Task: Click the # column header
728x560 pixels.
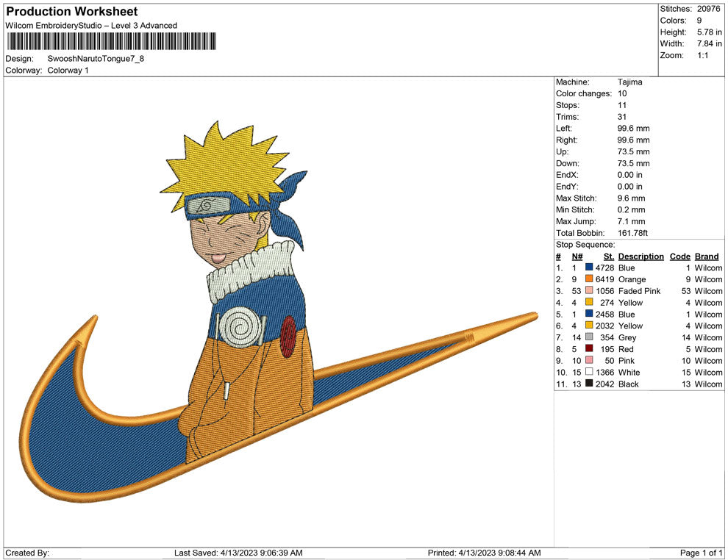Action: pos(558,256)
